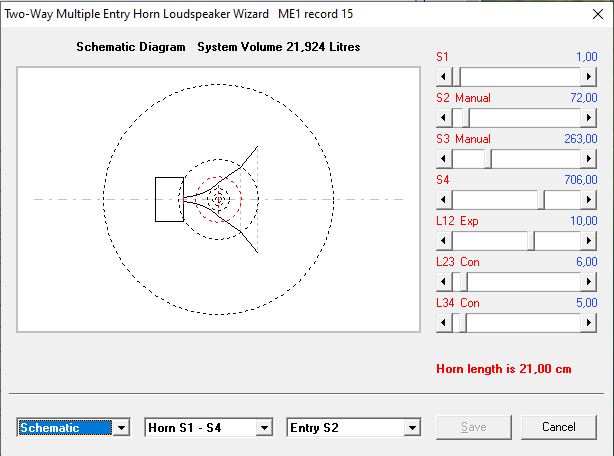Click the L34 value 5,00
Screen dimensions: 614x456
[587, 303]
